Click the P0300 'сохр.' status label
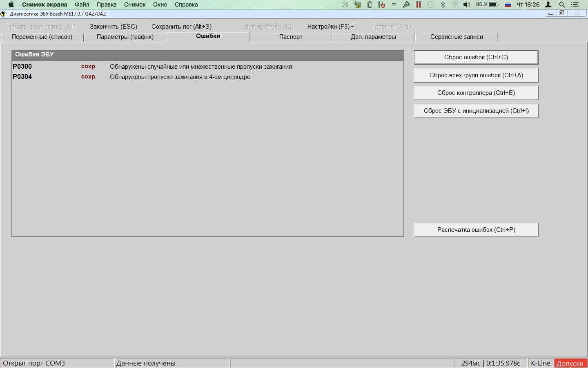 pos(89,66)
